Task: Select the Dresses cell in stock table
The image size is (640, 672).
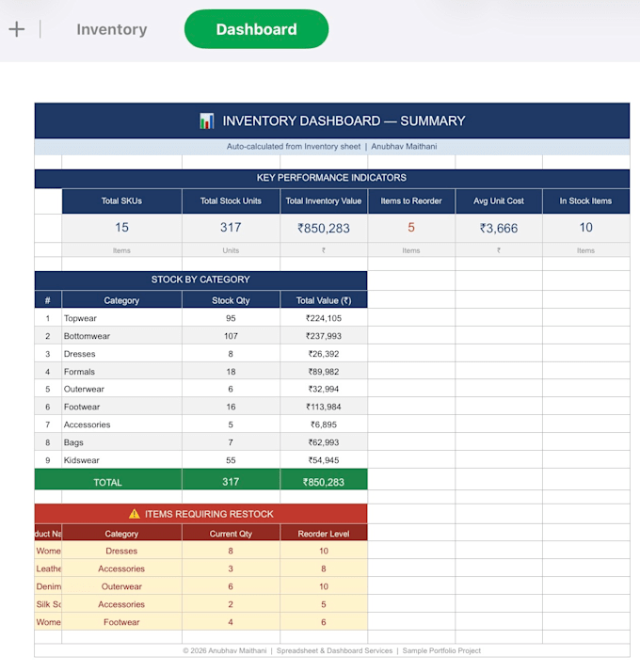Action: tap(121, 354)
